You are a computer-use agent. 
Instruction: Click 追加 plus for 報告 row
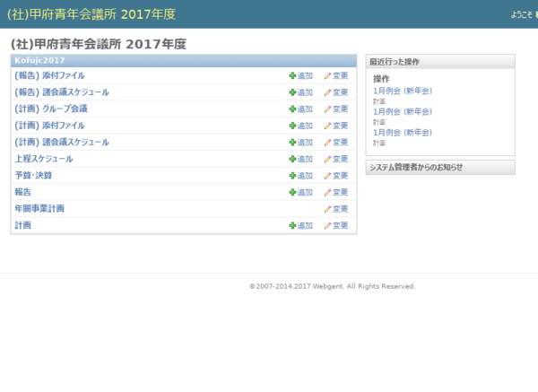tap(300, 192)
